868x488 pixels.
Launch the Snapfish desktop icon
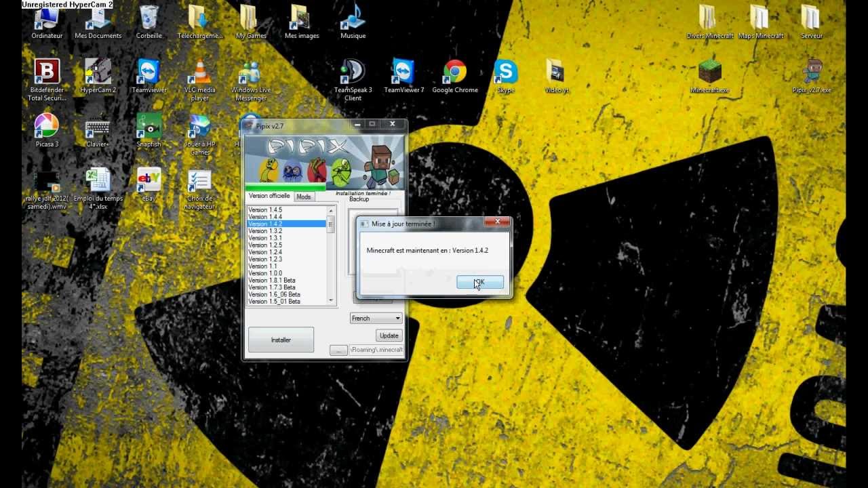149,130
